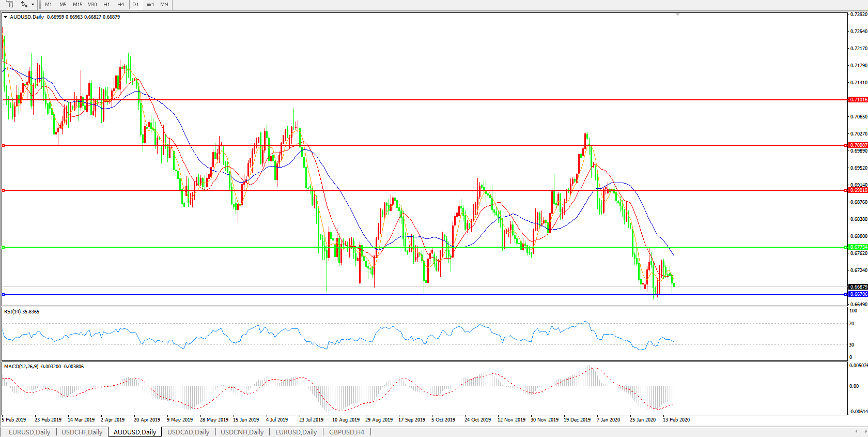Click the 0.71016 red price level label
This screenshot has width=868, height=437.
[858, 100]
